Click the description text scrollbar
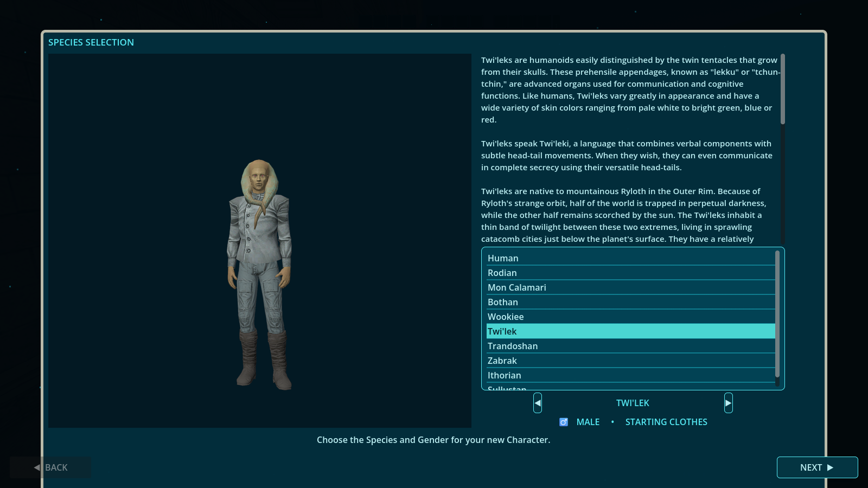The width and height of the screenshot is (868, 488). coord(783,89)
